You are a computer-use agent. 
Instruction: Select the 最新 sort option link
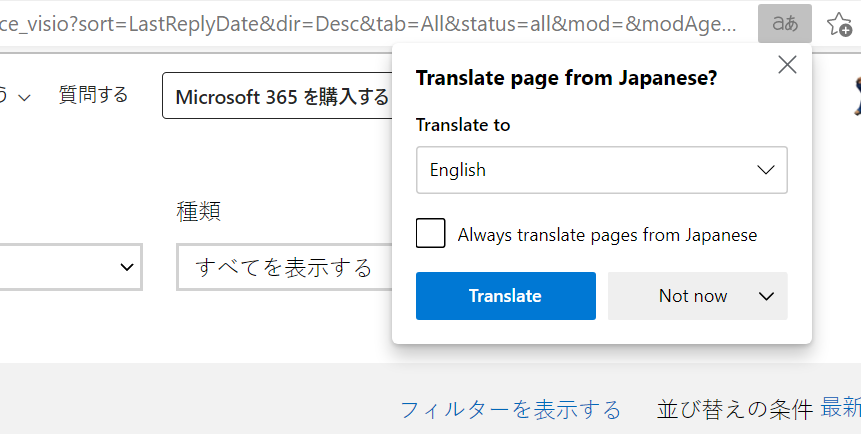pyautogui.click(x=840, y=407)
